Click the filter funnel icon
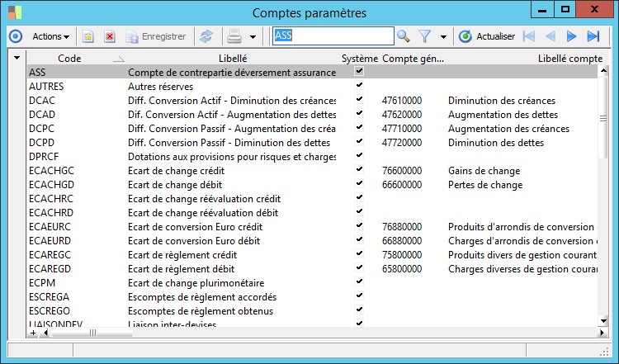This screenshot has height=364, width=619. tap(426, 36)
